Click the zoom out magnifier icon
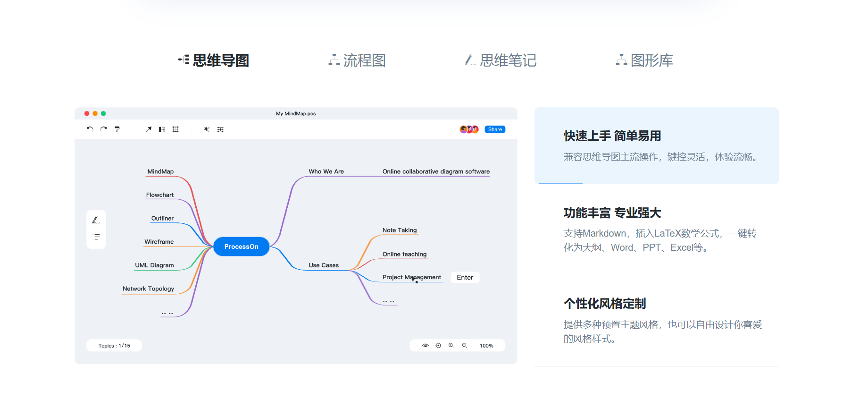 464,345
